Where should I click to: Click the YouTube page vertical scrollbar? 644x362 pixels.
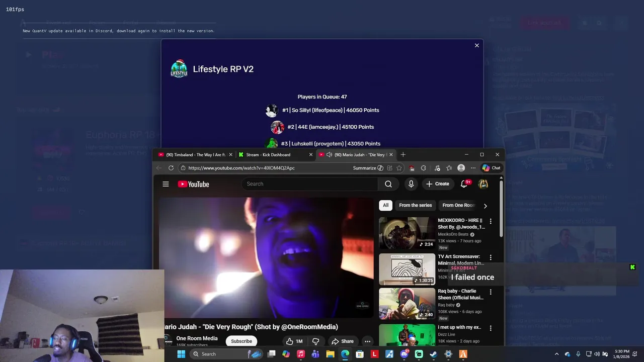pyautogui.click(x=501, y=209)
